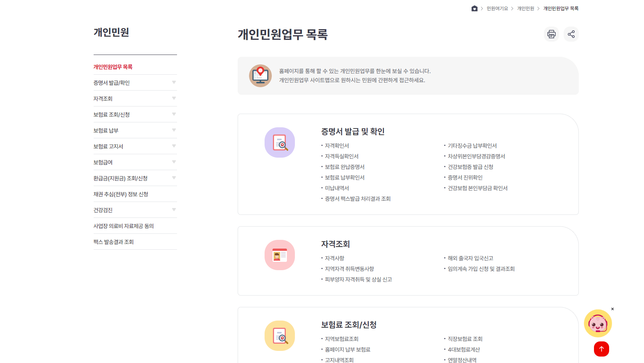Click the purple certificate icon next to 증명서 발급 및 확인

(280, 142)
